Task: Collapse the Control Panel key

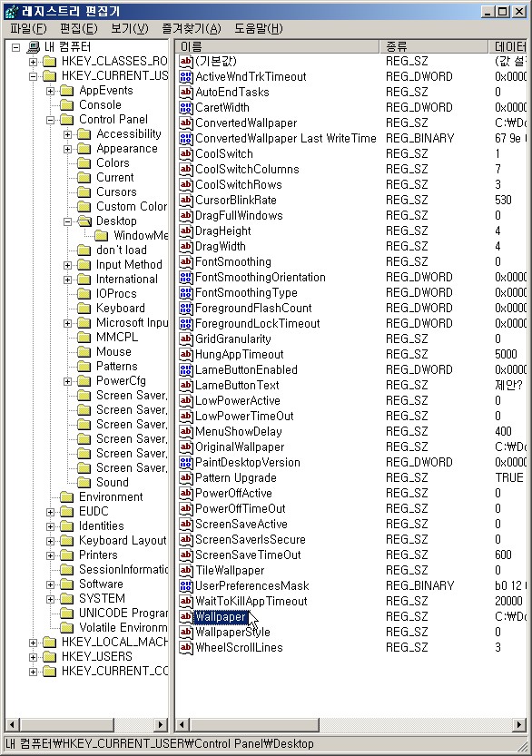Action: point(50,120)
